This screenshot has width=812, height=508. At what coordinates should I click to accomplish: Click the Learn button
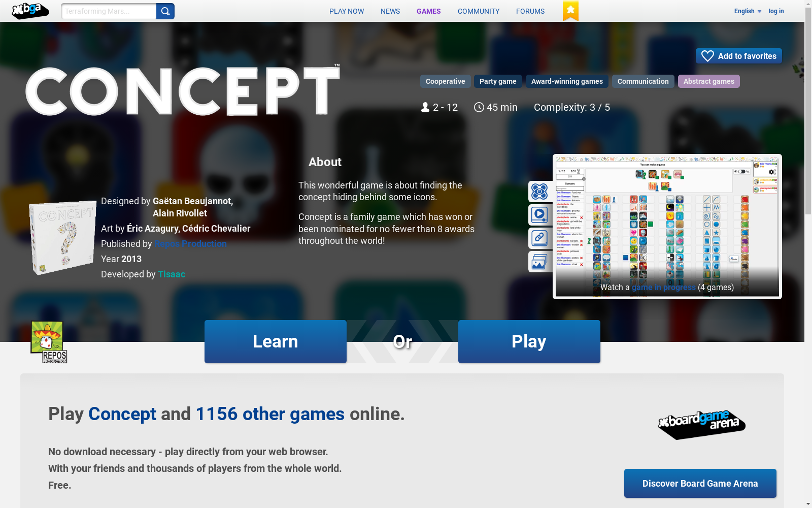click(276, 341)
